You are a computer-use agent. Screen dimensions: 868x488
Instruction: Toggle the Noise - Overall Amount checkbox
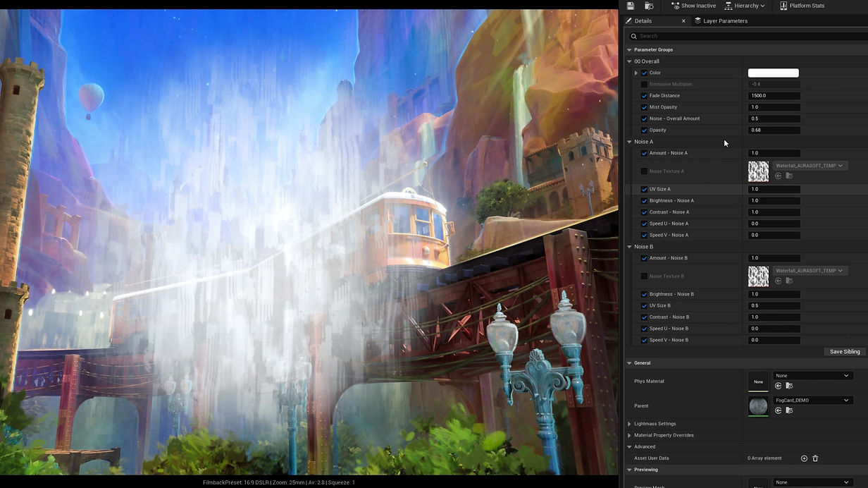point(644,118)
